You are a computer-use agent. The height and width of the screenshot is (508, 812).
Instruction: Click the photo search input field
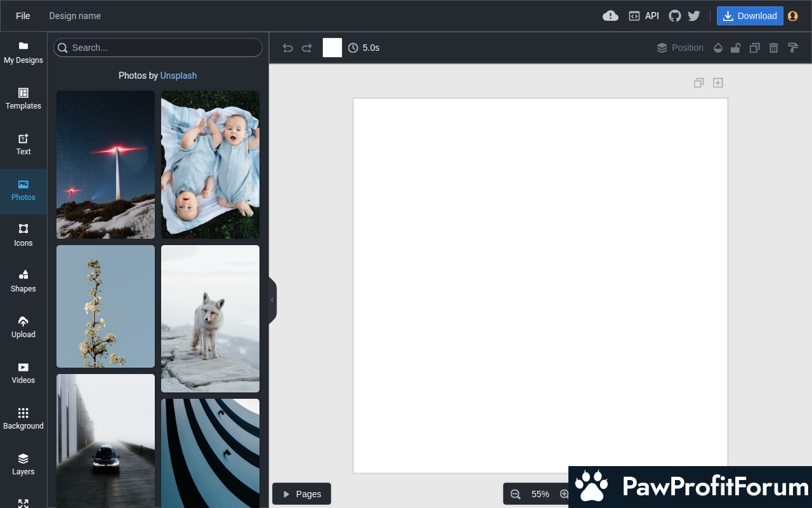[159, 48]
